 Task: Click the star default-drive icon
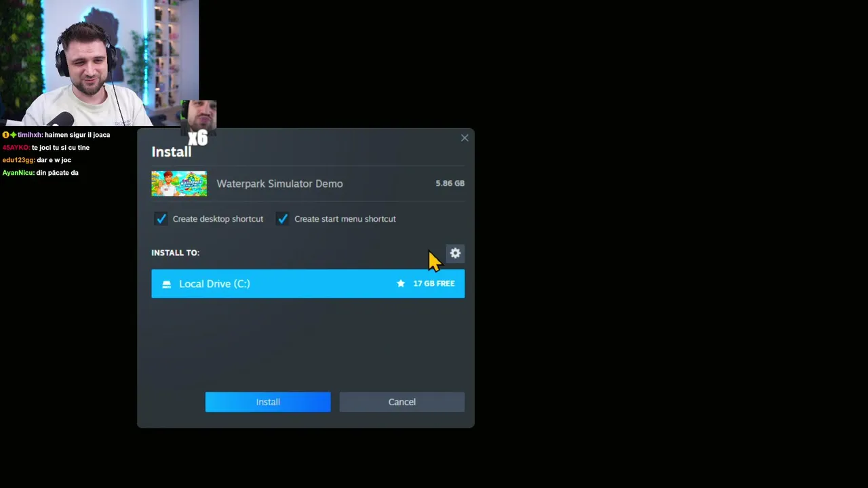click(401, 283)
